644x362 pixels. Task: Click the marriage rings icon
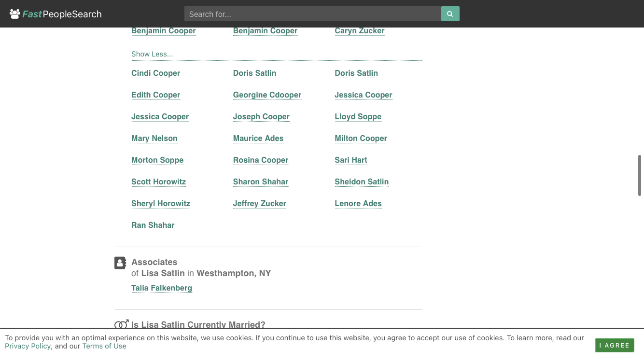(122, 324)
